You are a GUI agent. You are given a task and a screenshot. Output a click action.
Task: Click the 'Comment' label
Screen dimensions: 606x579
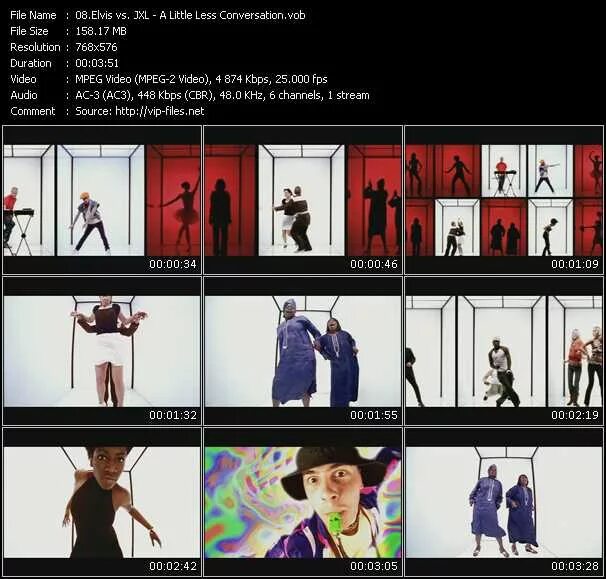tap(33, 111)
